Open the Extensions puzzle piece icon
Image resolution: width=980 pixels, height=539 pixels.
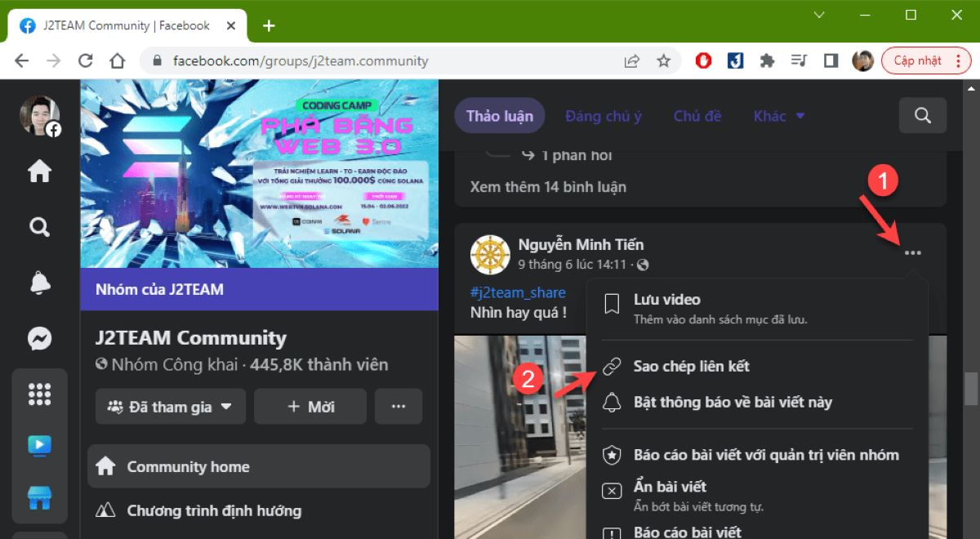click(767, 60)
